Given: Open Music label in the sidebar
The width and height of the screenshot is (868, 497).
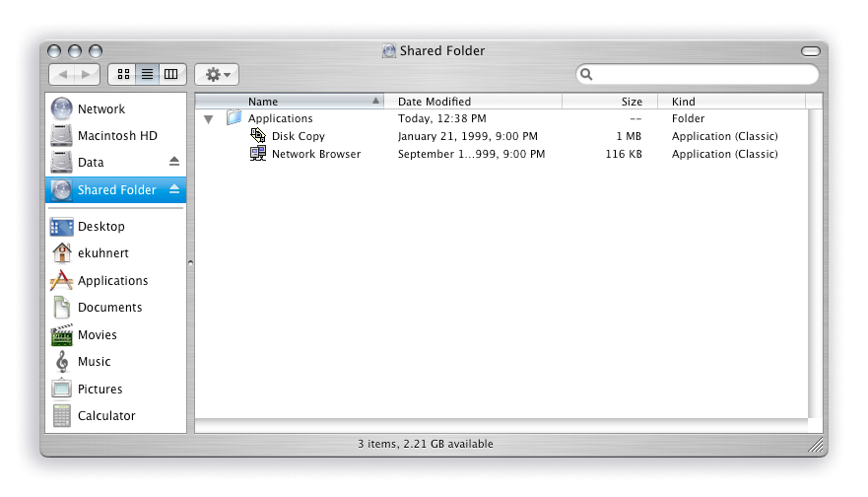Looking at the screenshot, I should point(95,362).
